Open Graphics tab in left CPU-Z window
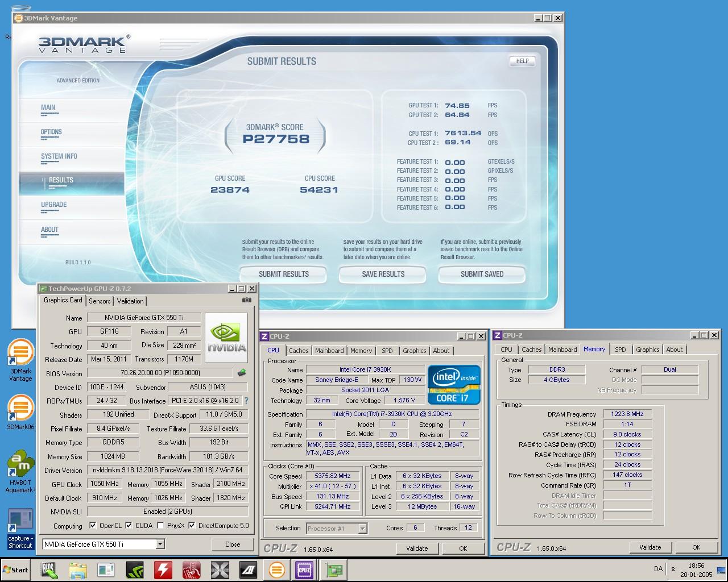 coord(414,351)
